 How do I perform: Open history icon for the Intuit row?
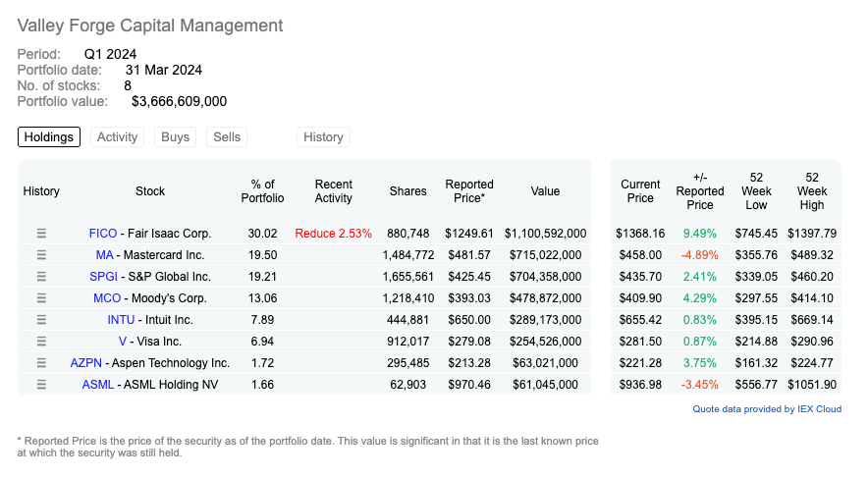41,320
